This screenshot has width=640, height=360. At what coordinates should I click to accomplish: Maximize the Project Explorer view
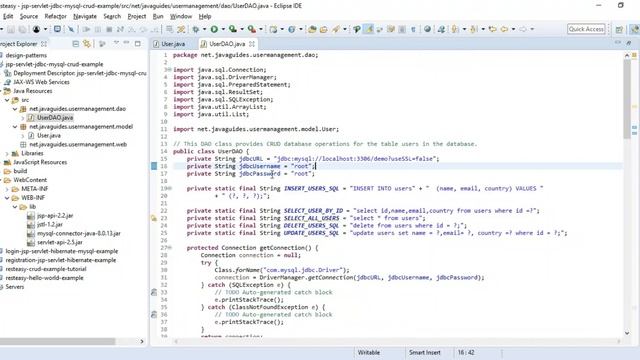(x=138, y=43)
